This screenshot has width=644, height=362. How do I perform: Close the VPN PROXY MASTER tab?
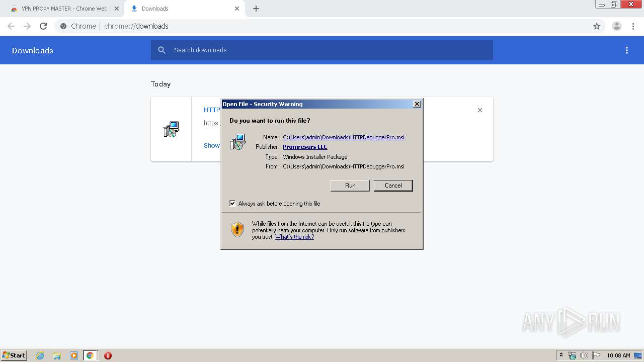[x=117, y=9]
